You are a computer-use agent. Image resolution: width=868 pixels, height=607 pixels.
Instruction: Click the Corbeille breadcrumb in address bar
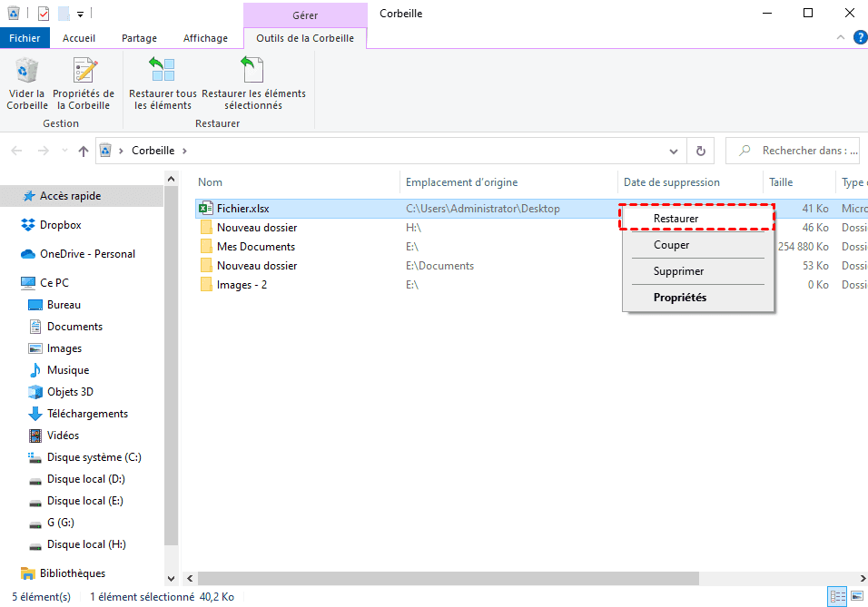(153, 151)
